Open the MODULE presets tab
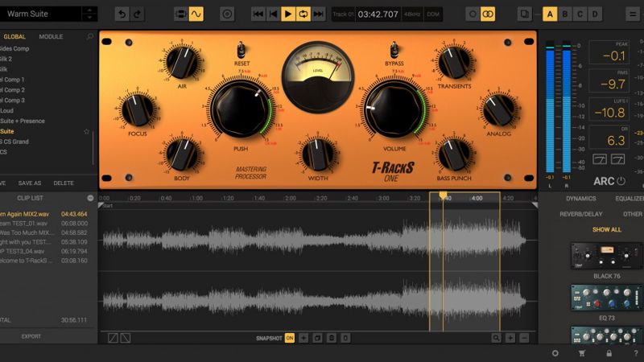This screenshot has height=362, width=644. click(51, 36)
